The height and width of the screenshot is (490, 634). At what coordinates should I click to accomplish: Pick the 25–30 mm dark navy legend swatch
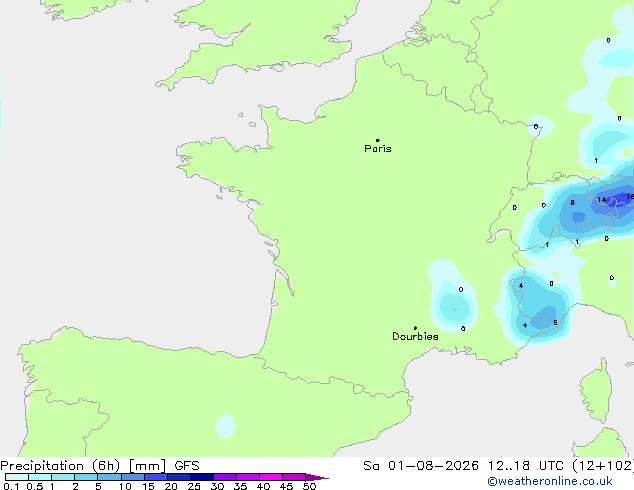click(202, 477)
